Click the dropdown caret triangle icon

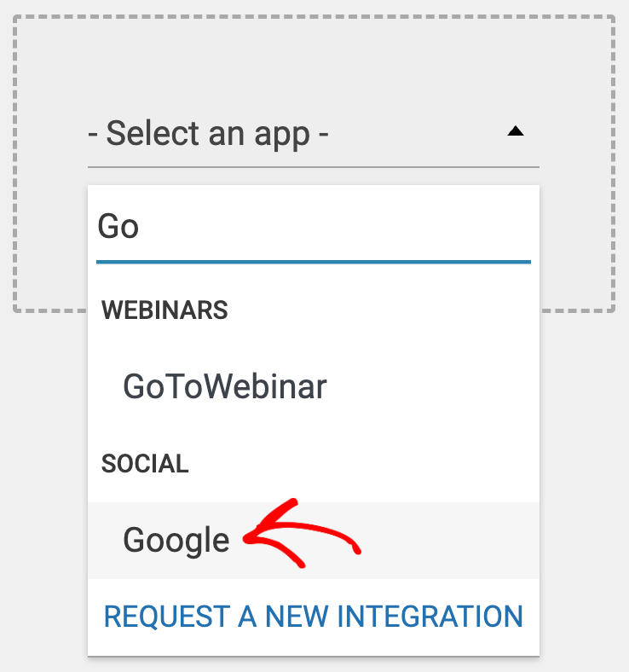515,131
